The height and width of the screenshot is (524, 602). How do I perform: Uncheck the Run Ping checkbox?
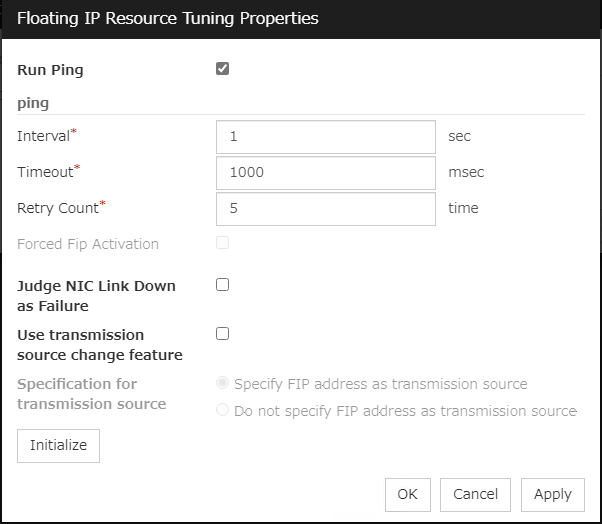coord(222,69)
